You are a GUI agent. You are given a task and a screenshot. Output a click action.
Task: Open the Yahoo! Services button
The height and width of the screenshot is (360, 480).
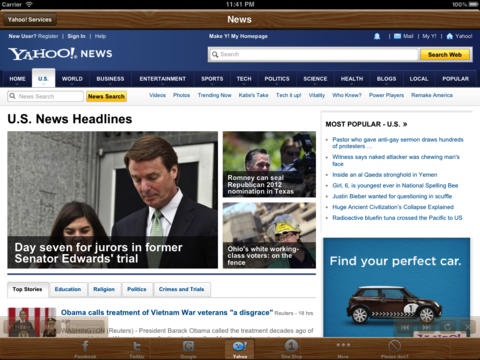click(x=30, y=20)
